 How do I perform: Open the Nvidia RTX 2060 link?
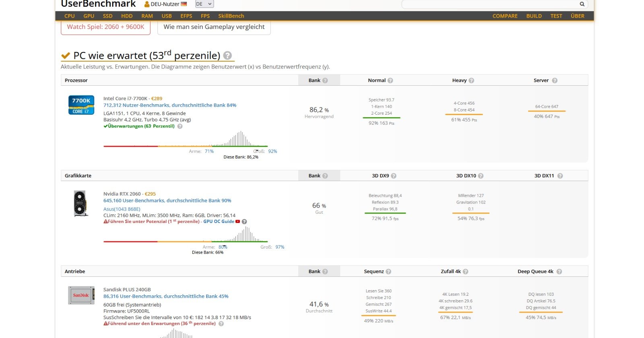pos(122,194)
